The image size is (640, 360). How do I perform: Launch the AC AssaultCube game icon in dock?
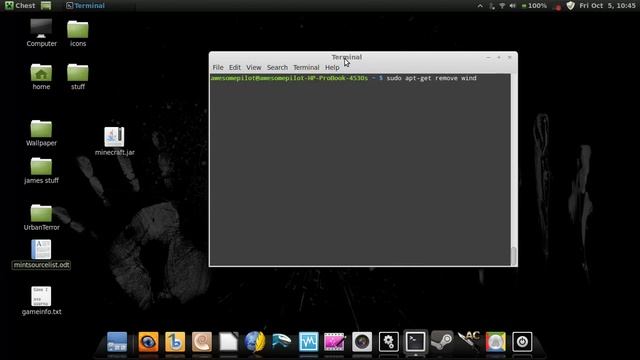(x=469, y=342)
